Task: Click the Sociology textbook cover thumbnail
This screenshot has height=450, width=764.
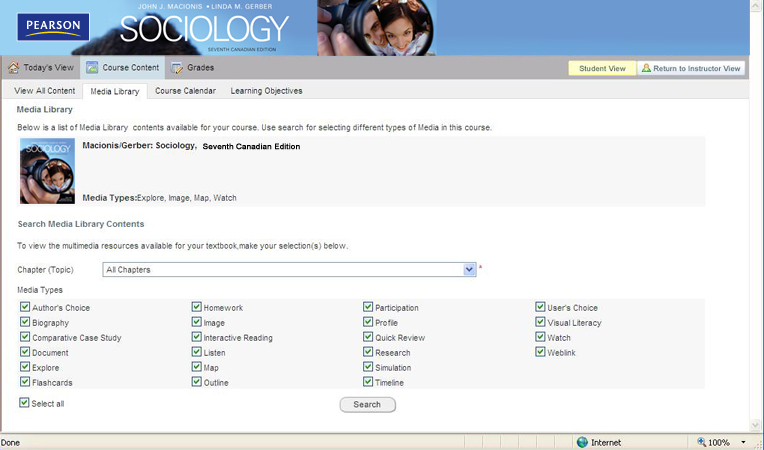Action: coord(47,171)
